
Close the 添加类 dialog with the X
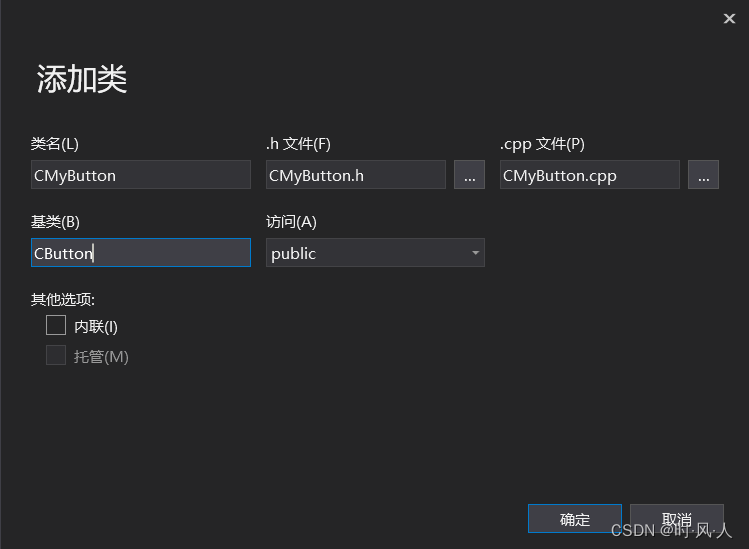point(729,19)
